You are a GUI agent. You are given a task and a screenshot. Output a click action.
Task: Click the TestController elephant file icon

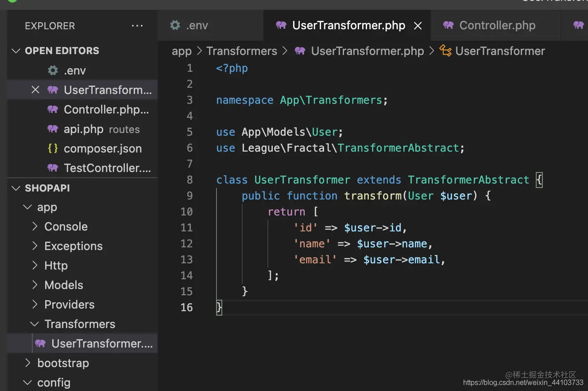click(x=53, y=168)
